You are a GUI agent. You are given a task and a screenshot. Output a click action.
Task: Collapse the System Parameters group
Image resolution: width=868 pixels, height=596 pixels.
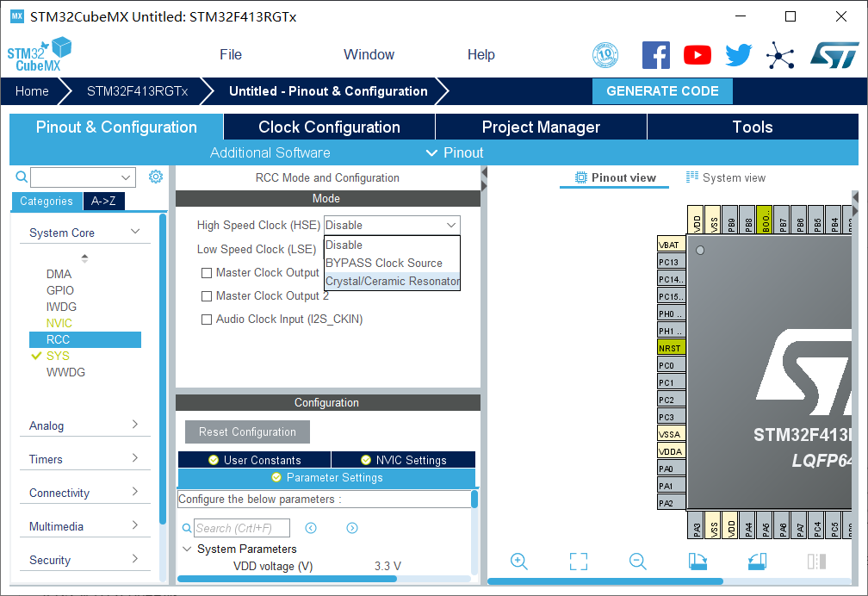click(x=187, y=549)
